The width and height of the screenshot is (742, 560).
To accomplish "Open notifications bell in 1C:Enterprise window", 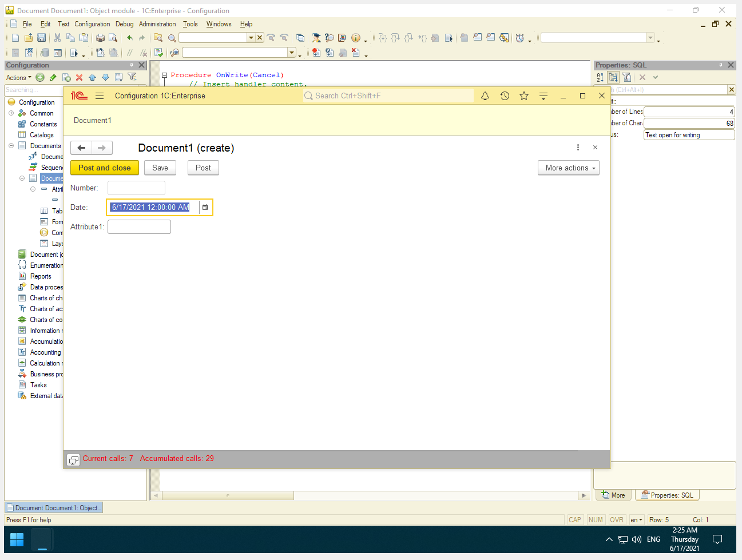I will coord(485,96).
